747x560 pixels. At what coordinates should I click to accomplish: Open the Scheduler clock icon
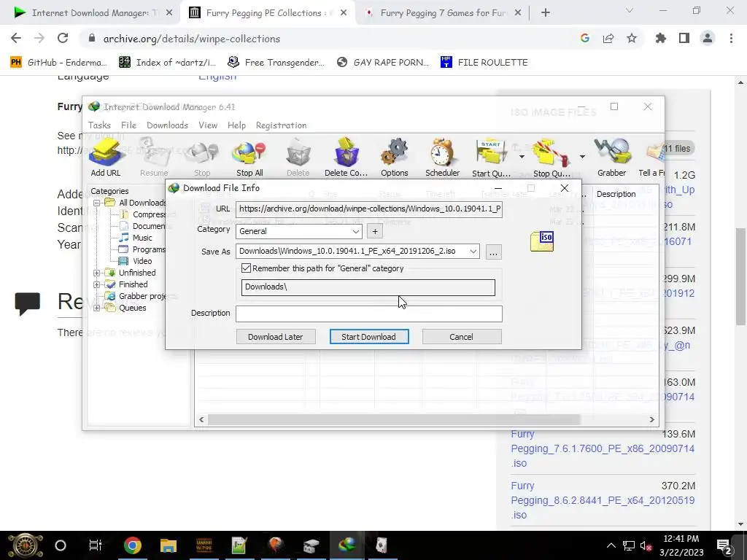442,157
